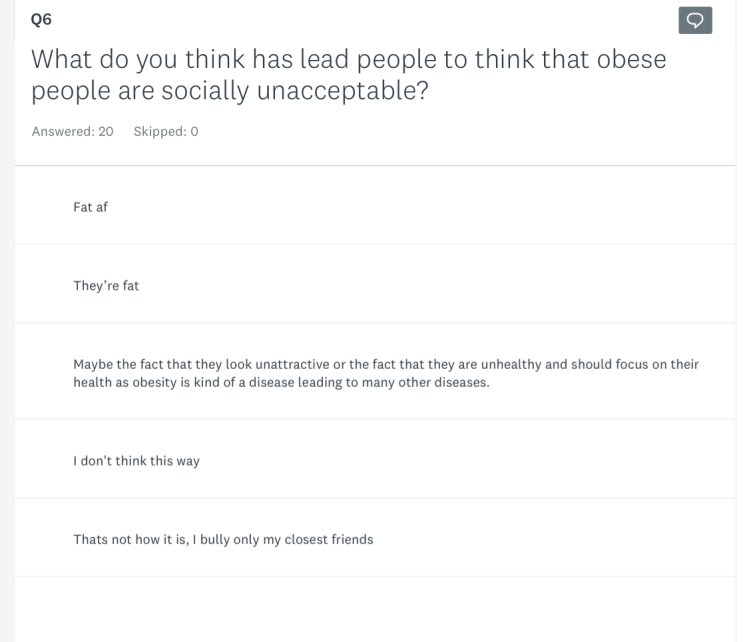Select the "They're fat" response
The image size is (749, 642).
pyautogui.click(x=106, y=285)
